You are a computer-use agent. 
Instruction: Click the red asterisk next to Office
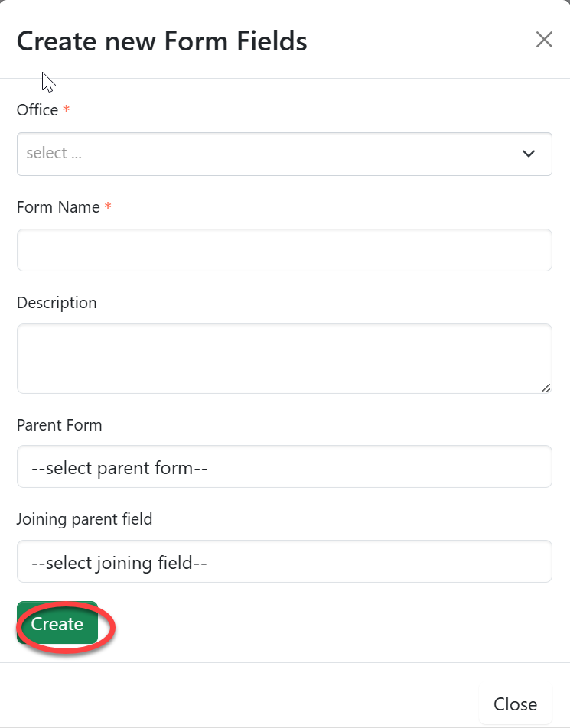tap(67, 110)
